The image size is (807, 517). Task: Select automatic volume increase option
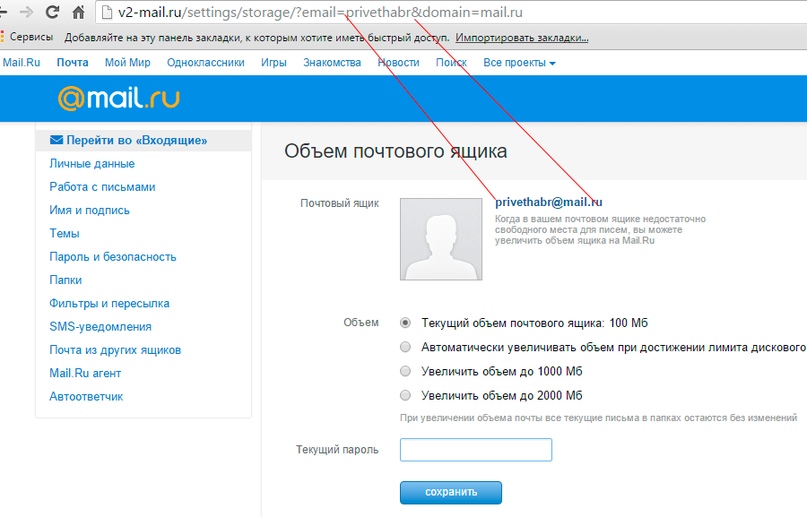click(x=406, y=347)
